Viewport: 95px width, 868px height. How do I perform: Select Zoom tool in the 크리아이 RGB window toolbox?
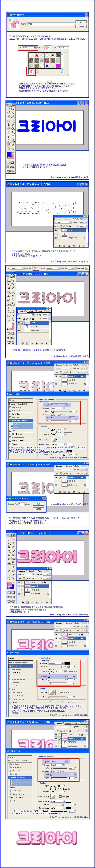13,148
